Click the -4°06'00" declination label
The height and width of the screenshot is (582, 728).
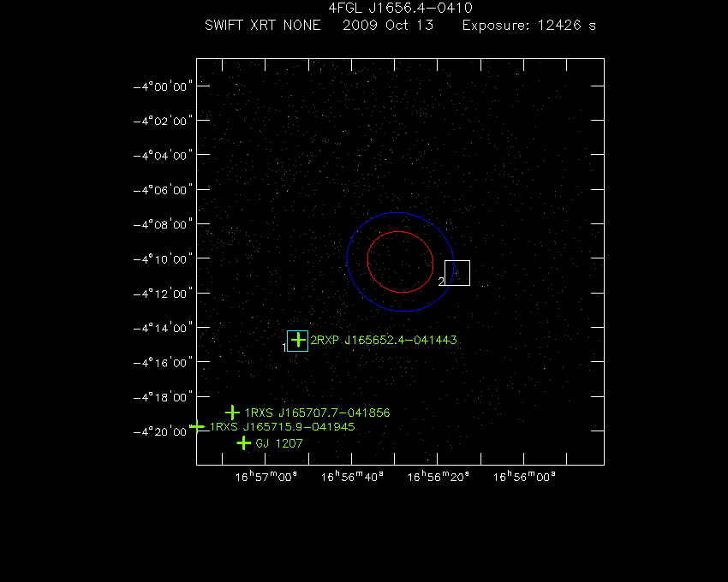click(x=163, y=190)
